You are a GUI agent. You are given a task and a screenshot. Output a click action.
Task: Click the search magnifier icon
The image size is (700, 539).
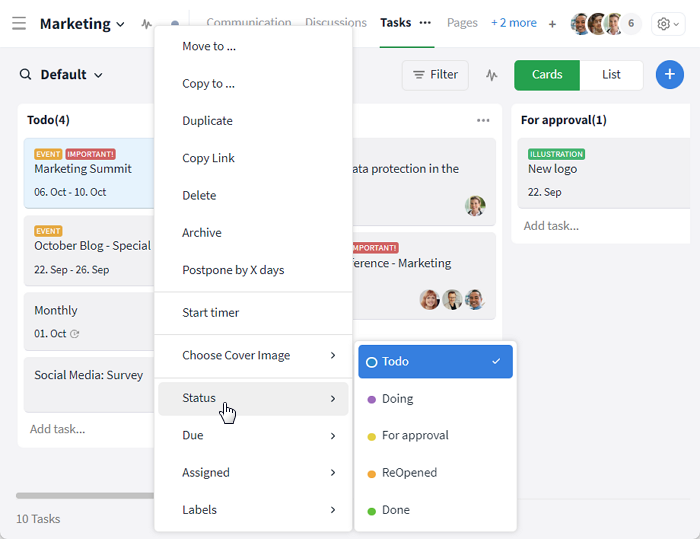26,75
